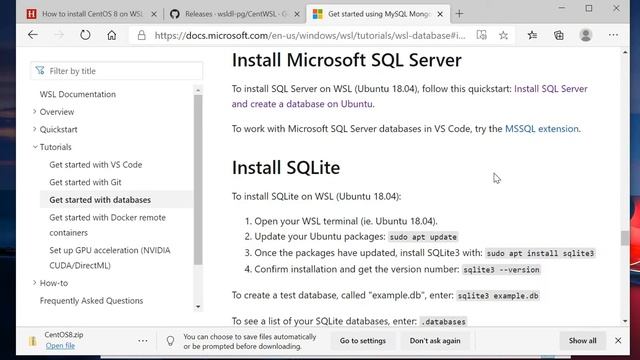Expand the Overview section chevron
This screenshot has height=360, width=640.
pyautogui.click(x=35, y=111)
